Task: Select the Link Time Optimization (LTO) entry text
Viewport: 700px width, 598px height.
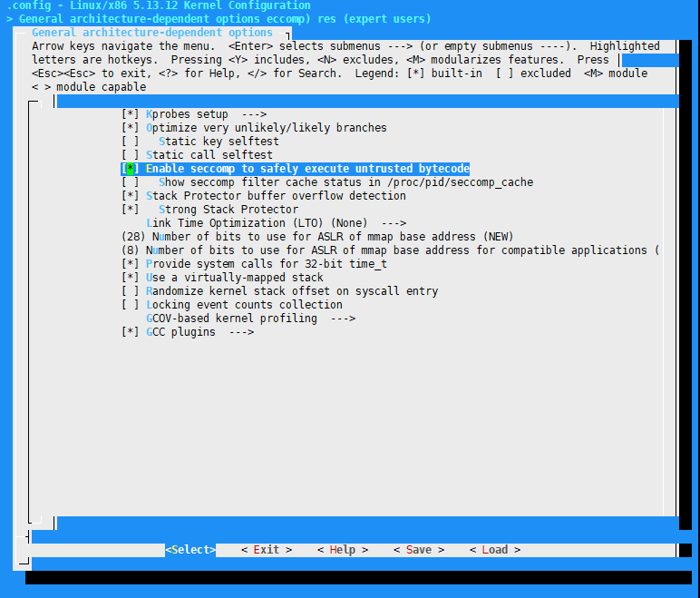Action: (257, 223)
